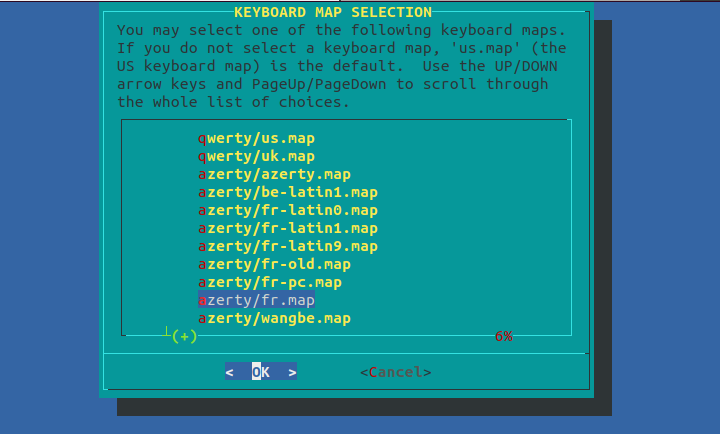
Task: Click the red 6% scroll position indicator
Action: (x=503, y=337)
